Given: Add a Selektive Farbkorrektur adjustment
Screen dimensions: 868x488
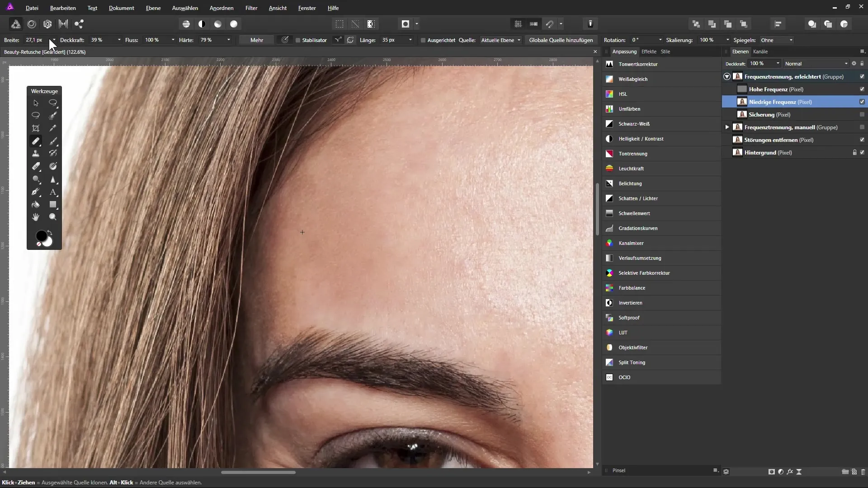Looking at the screenshot, I should pos(661,273).
